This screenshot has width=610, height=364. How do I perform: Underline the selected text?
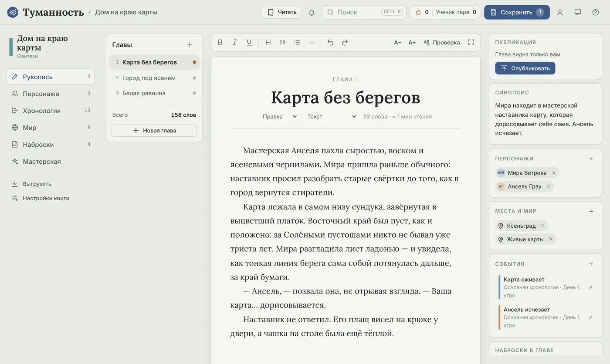pos(249,42)
